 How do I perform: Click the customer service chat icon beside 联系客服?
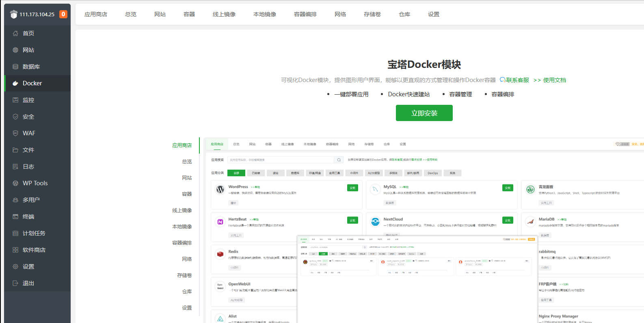(503, 80)
